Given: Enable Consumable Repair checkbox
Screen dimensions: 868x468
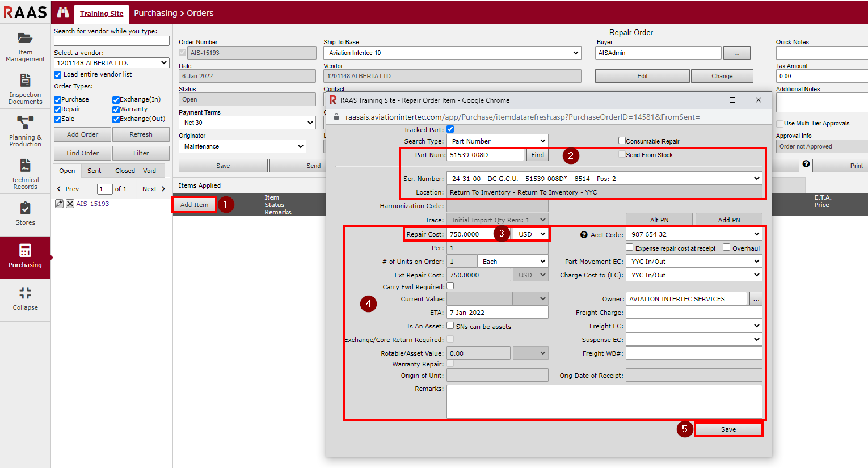Looking at the screenshot, I should [622, 141].
